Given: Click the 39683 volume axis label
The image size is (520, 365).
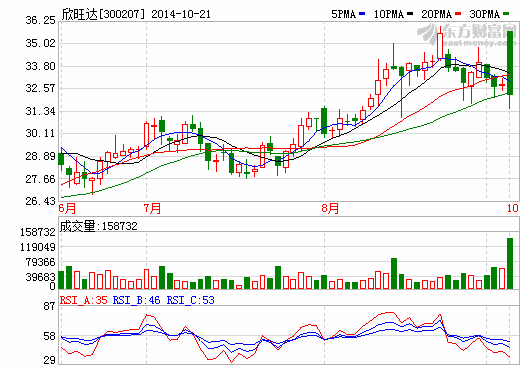Looking at the screenshot, I should [x=41, y=277].
